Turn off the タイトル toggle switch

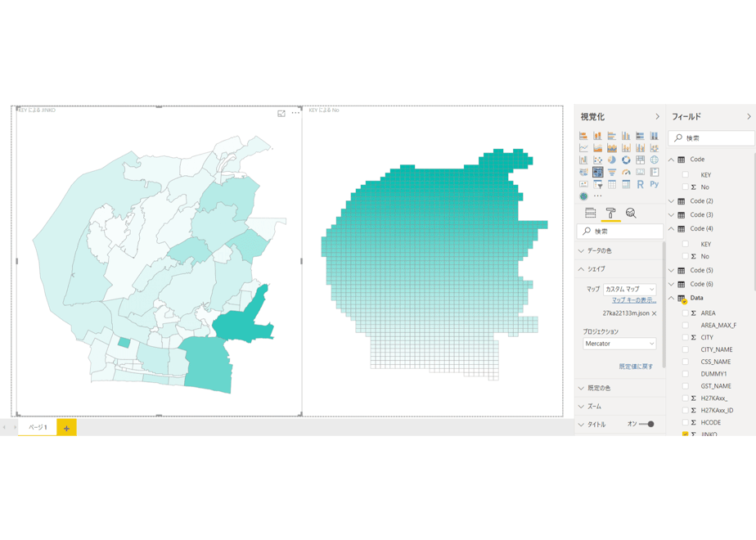point(646,425)
